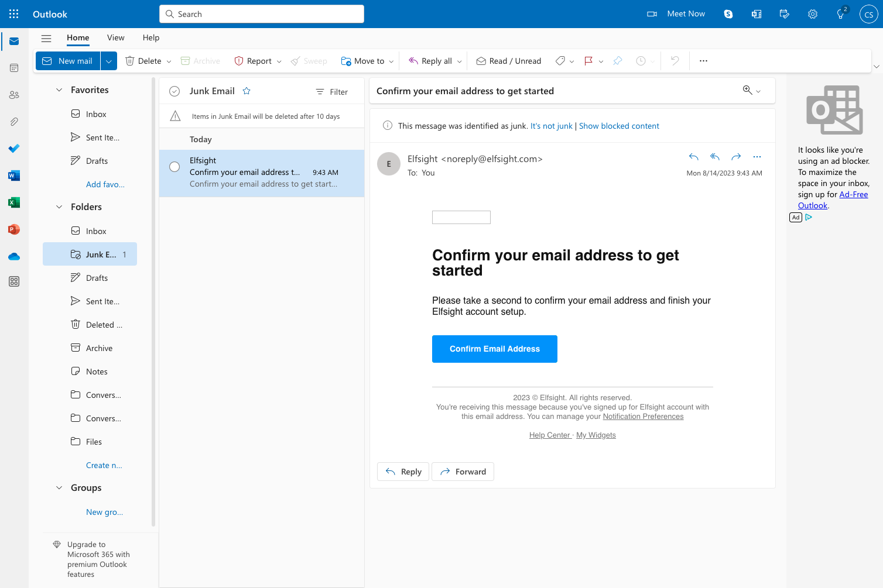Open the zoom magnifier control
883x588 pixels.
751,91
